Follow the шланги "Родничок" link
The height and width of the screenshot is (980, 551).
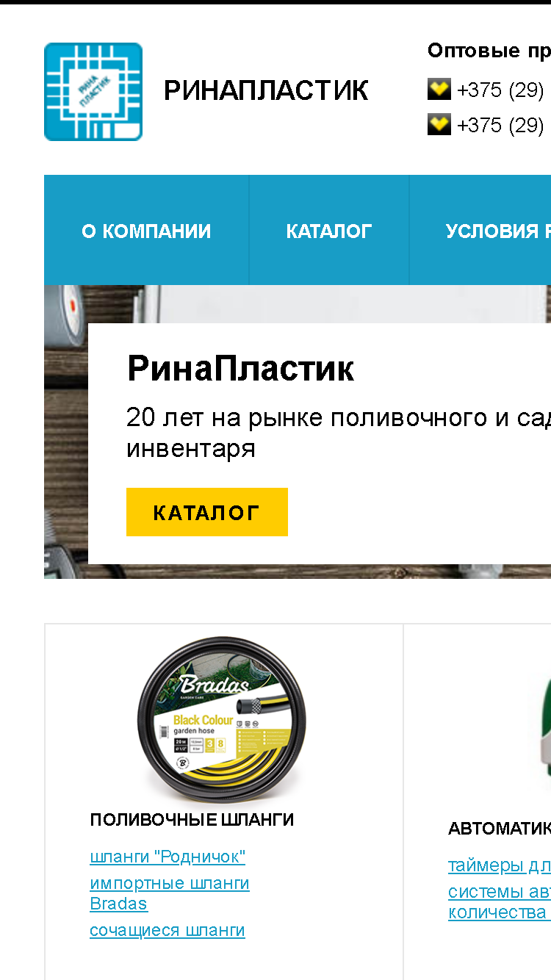tap(168, 857)
